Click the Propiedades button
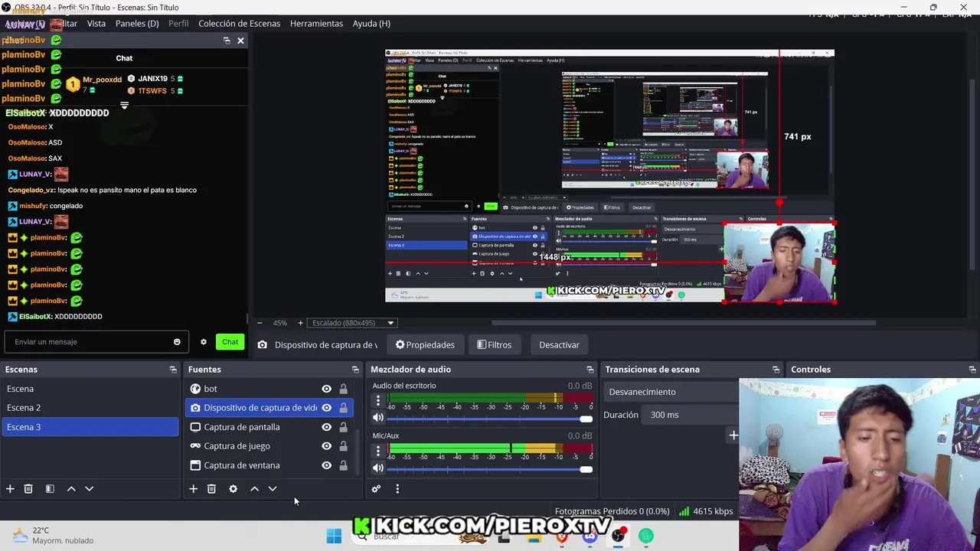 [x=425, y=345]
